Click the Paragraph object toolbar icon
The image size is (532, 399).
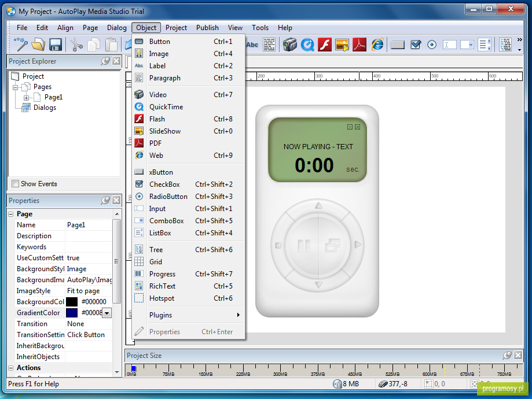[269, 45]
